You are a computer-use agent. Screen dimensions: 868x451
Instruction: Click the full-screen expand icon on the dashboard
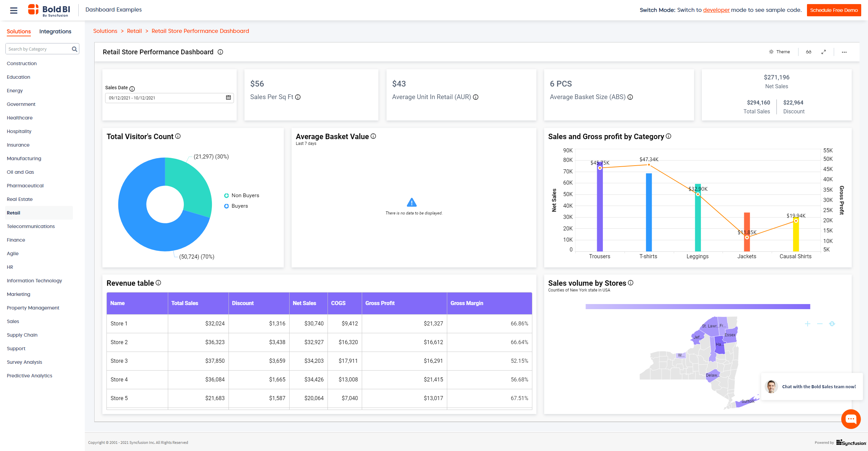[824, 52]
